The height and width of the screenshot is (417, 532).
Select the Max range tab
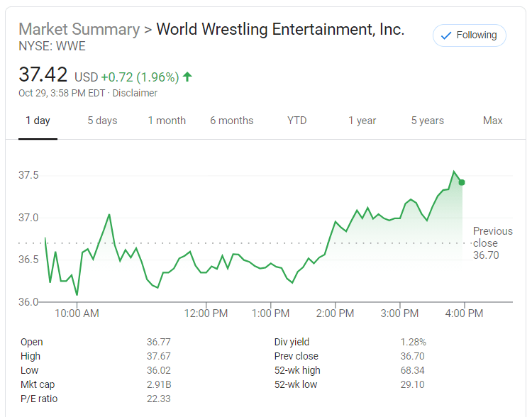click(492, 121)
